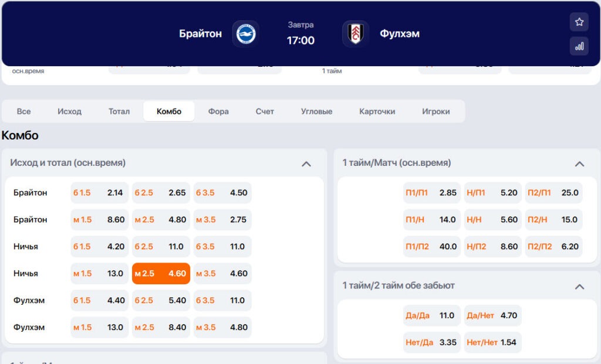Select Ничья м 1.5 odds 13.0

click(x=100, y=273)
